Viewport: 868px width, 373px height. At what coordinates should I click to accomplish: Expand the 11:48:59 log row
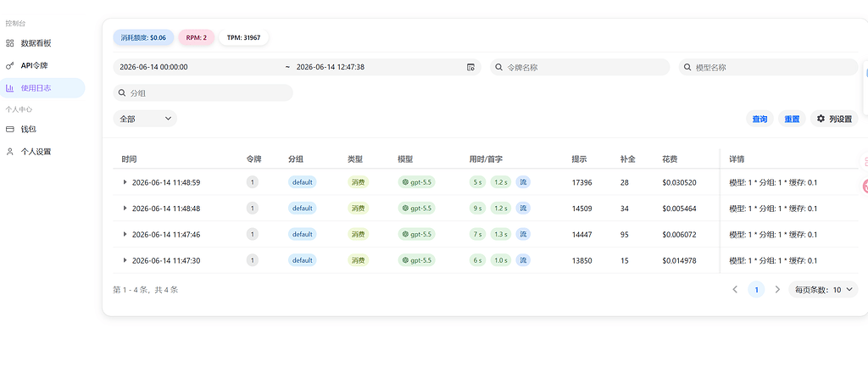click(x=125, y=182)
